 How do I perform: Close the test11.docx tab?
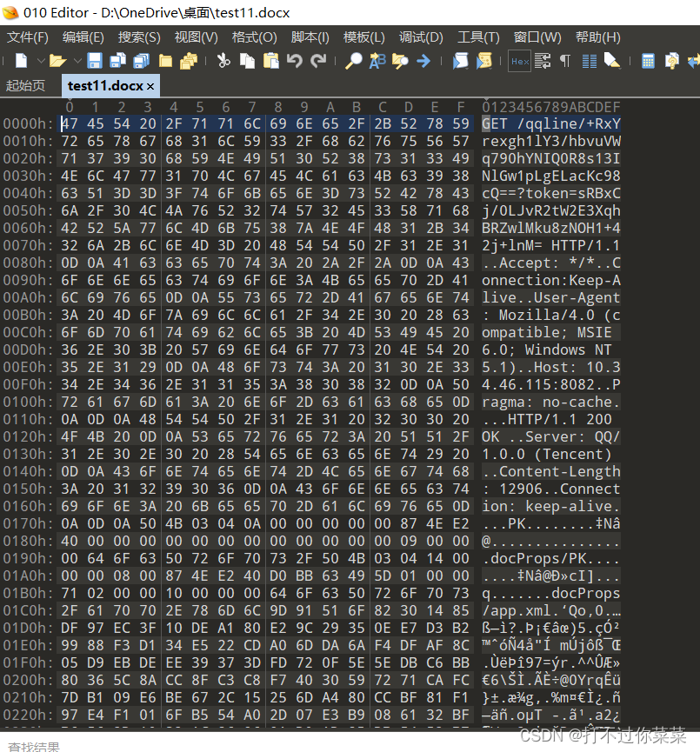pos(150,86)
